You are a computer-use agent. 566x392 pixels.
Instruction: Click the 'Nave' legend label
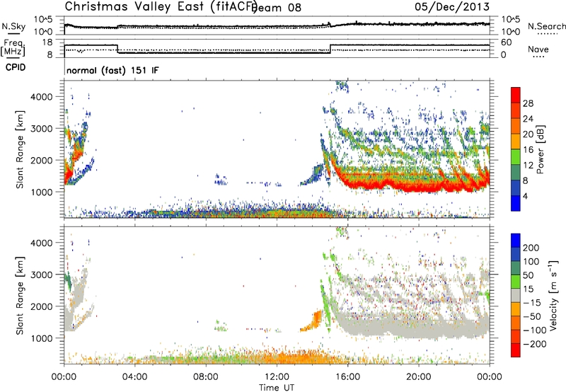(x=538, y=49)
